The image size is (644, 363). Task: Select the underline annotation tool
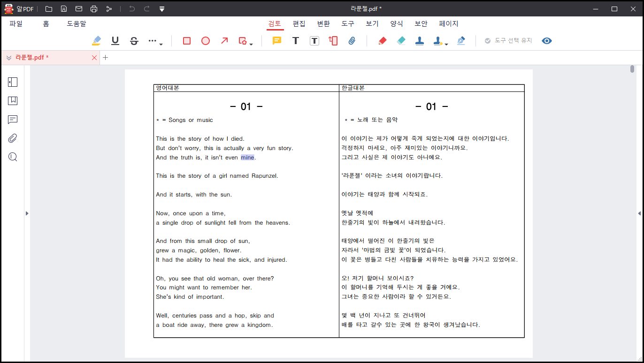(x=115, y=41)
